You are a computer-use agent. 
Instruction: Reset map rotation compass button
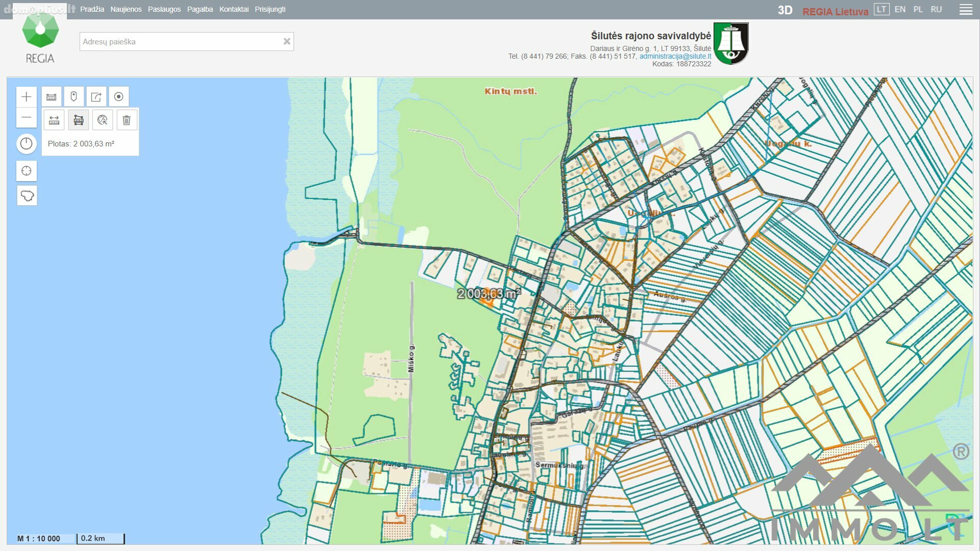(27, 144)
